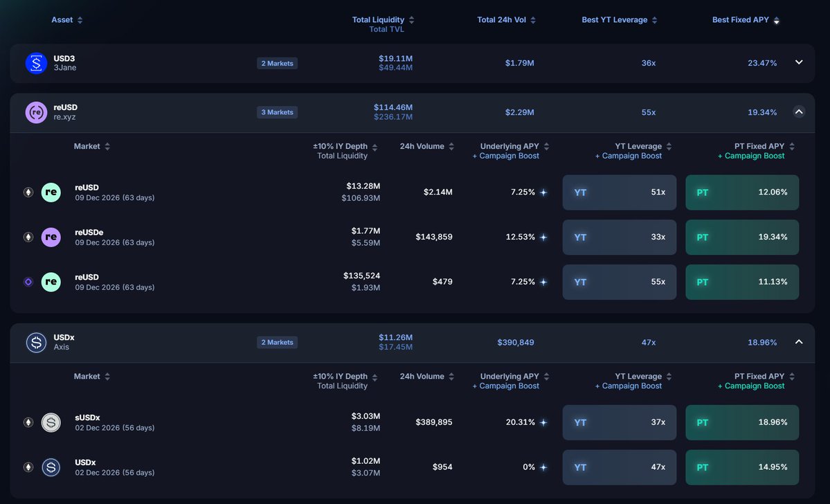
Task: Click the purple reUSDe token icon
Action: (x=51, y=237)
